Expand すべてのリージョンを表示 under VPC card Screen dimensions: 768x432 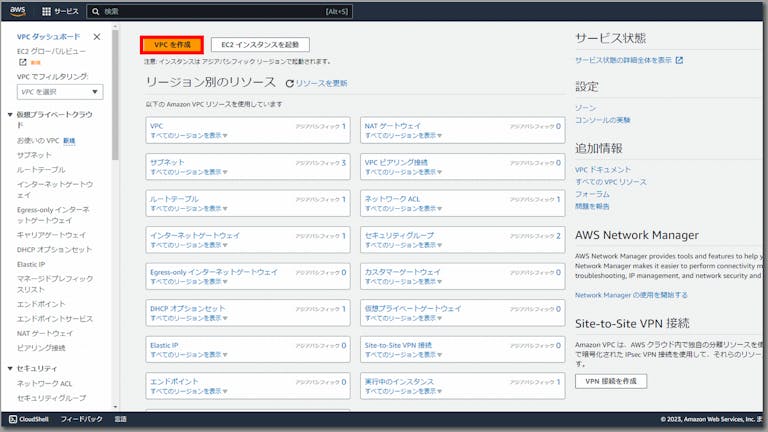pyautogui.click(x=189, y=136)
